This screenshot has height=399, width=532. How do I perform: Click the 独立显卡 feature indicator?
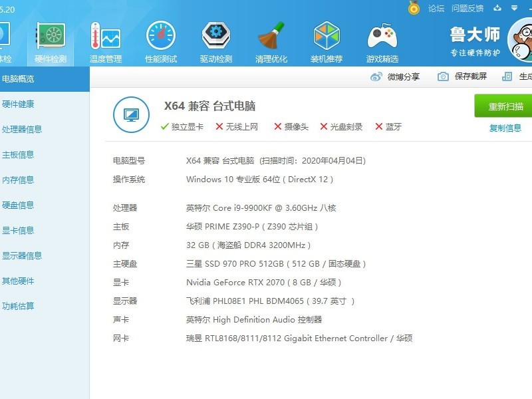pos(182,126)
